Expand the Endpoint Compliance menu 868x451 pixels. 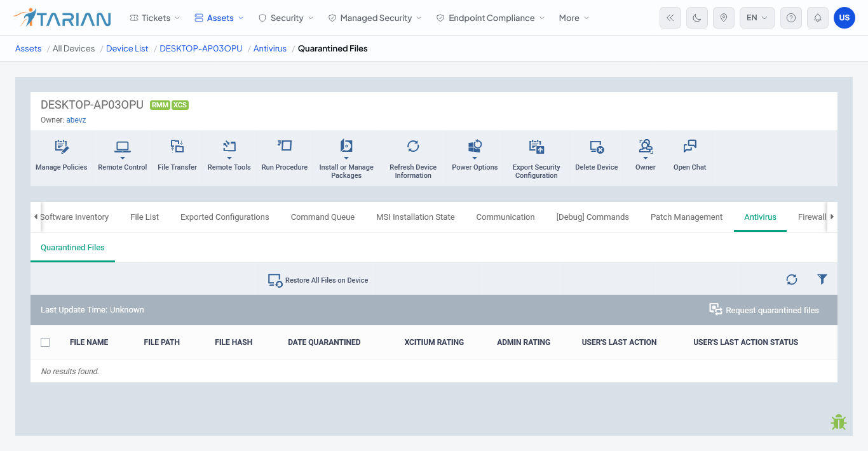491,18
